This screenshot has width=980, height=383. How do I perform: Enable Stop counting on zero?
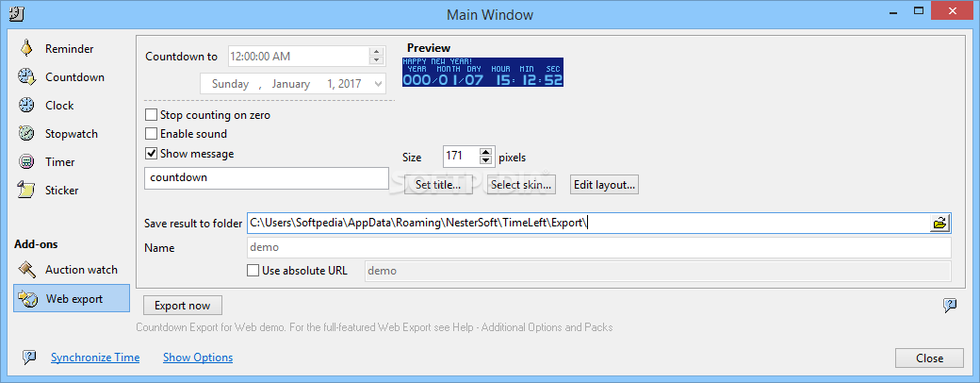[151, 115]
